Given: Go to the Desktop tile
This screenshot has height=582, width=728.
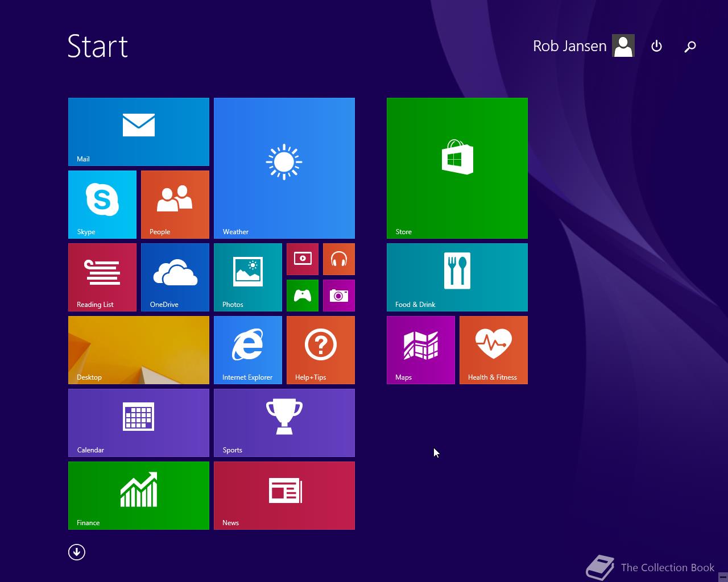Looking at the screenshot, I should tap(139, 350).
